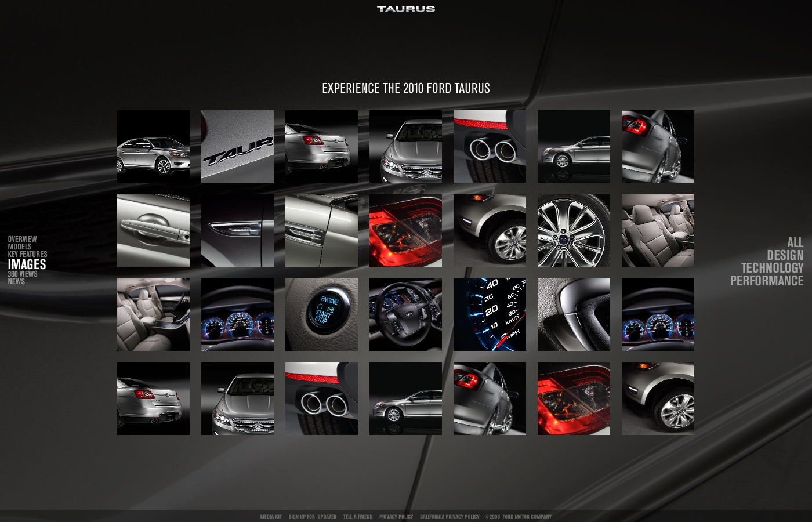Open the Privacy Policy link
Image resolution: width=812 pixels, height=522 pixels.
pos(396,517)
